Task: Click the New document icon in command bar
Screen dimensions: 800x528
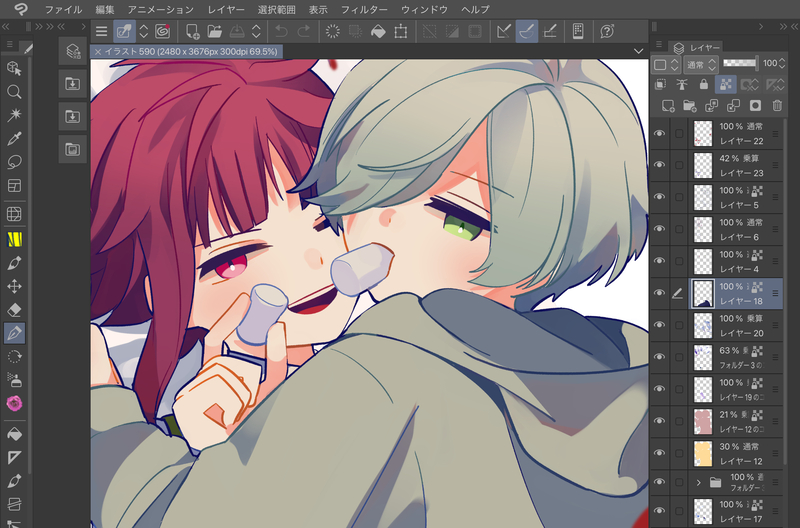Action: (x=192, y=32)
